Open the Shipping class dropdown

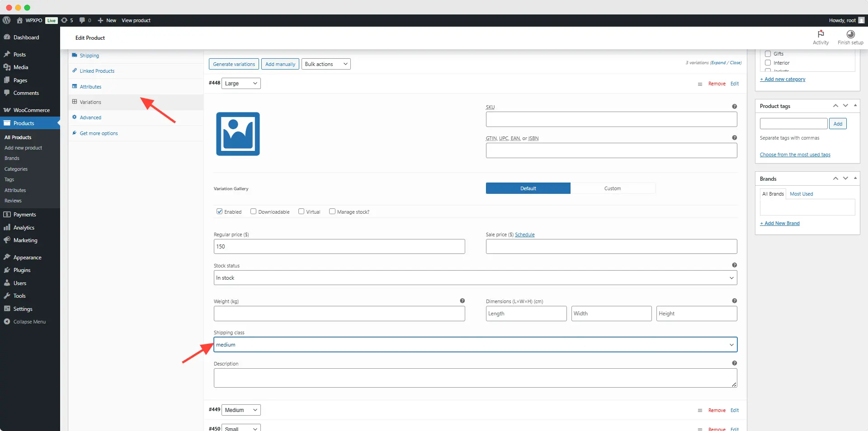[x=475, y=345]
